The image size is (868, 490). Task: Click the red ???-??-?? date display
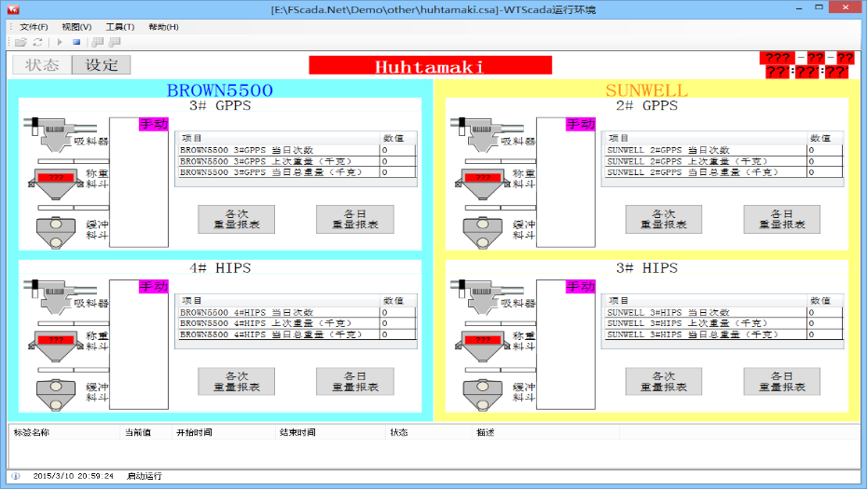807,58
